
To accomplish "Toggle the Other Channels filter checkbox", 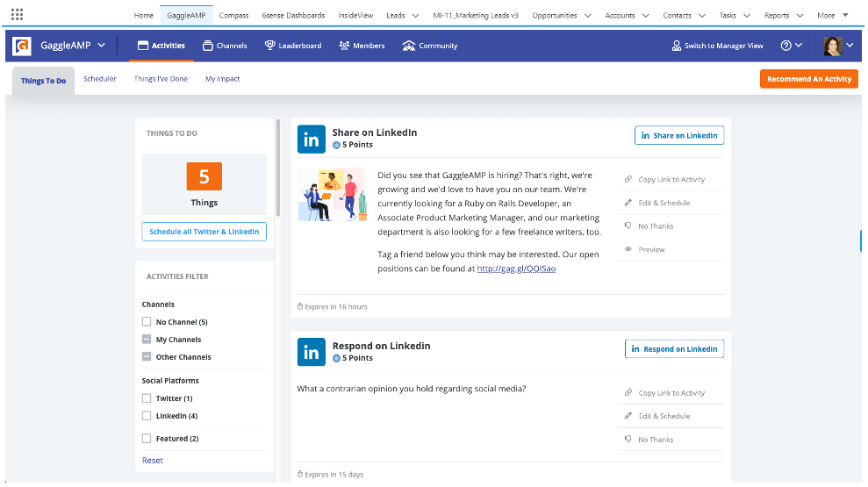I will point(147,357).
